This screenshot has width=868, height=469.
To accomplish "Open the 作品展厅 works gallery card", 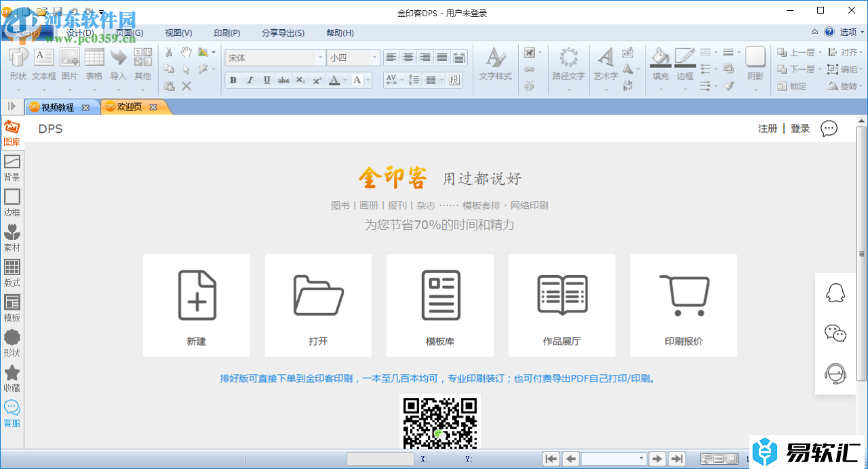I will click(x=562, y=306).
